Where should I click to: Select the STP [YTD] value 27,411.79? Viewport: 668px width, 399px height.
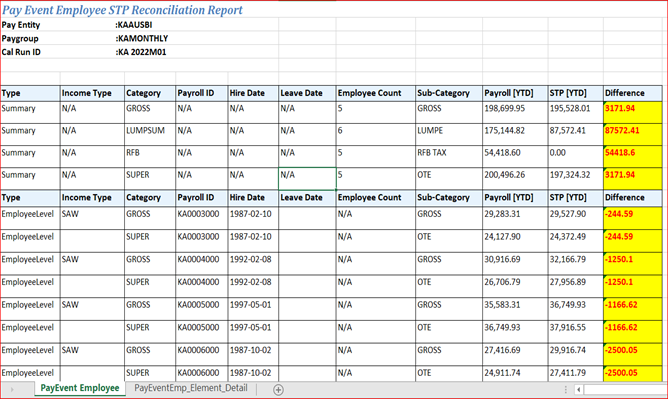tap(575, 374)
